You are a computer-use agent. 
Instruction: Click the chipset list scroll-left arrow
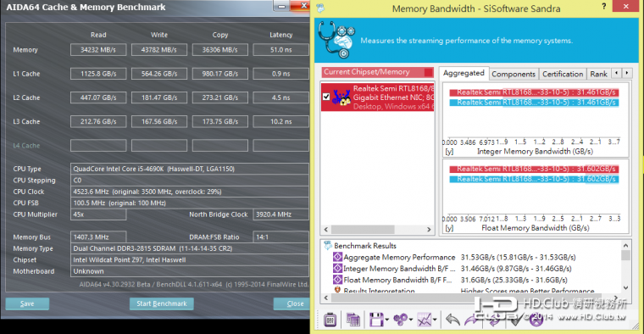326,229
